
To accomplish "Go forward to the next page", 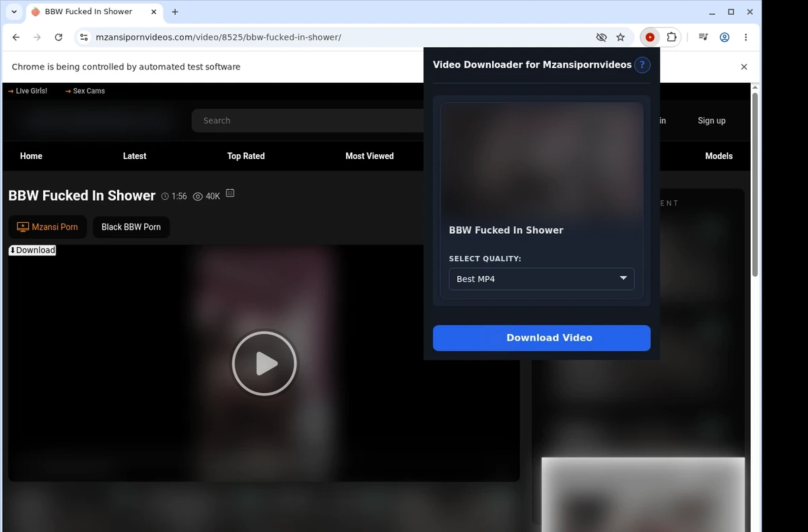I will coord(37,37).
